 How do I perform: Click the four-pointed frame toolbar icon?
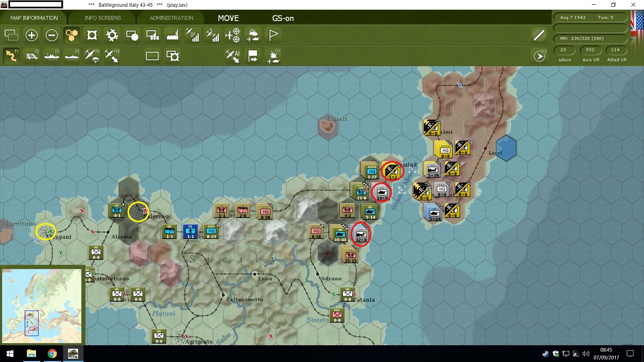point(92,35)
